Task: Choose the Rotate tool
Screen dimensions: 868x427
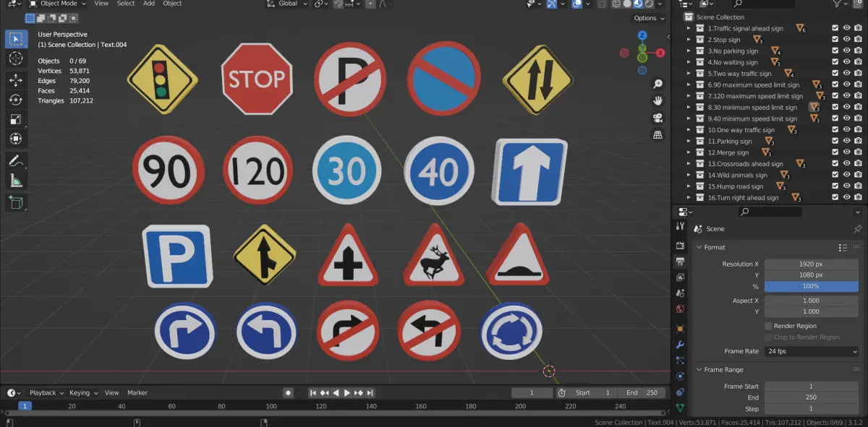Action: point(16,100)
